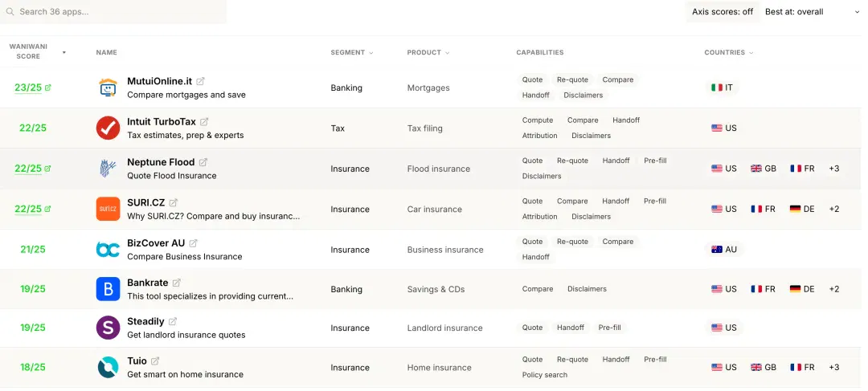Open BizCover AU external link icon
The image size is (868, 391).
(x=193, y=243)
